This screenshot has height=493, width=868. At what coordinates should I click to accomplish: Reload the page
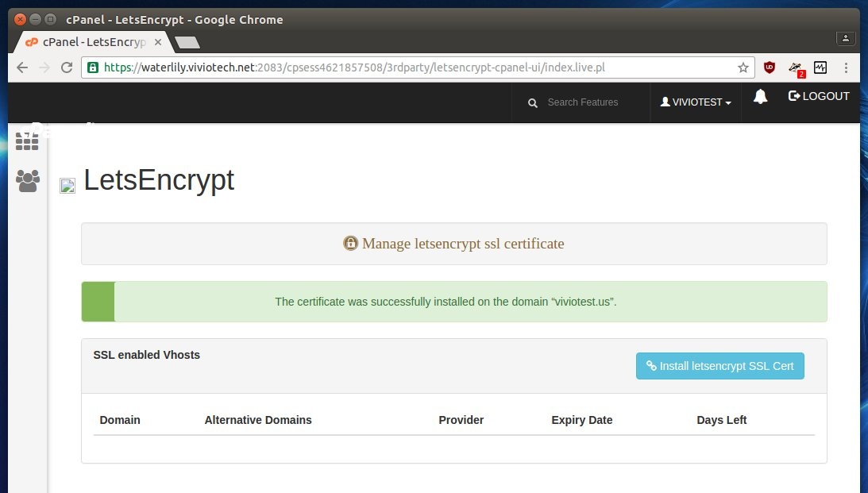(x=67, y=68)
